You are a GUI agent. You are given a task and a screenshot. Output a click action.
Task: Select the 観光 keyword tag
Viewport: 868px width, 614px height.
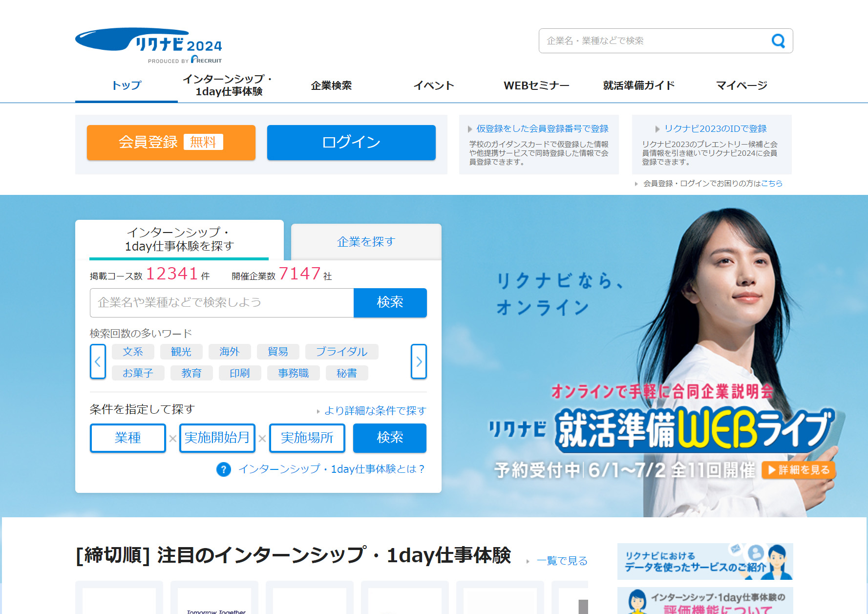coord(181,352)
